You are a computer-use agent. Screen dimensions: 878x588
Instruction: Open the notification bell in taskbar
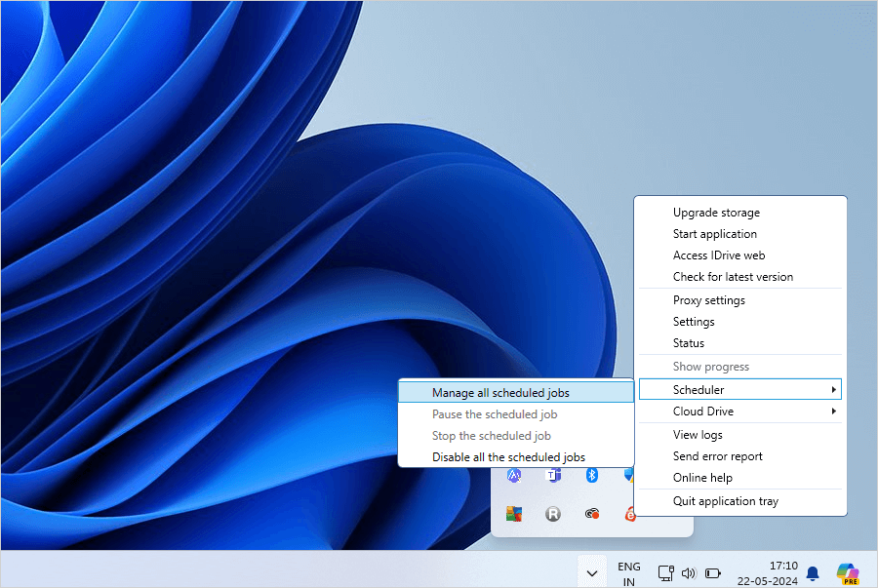pos(812,573)
